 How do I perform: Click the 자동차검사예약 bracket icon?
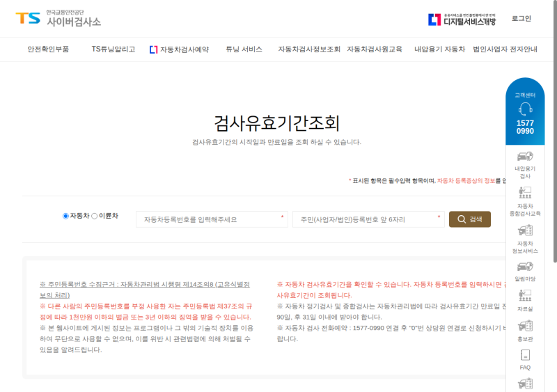pyautogui.click(x=153, y=49)
